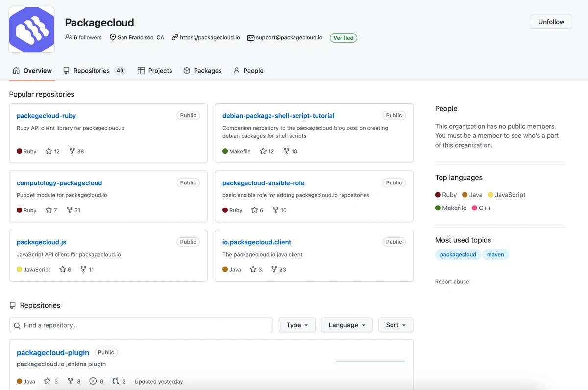Open the Sort dropdown

(x=395, y=325)
